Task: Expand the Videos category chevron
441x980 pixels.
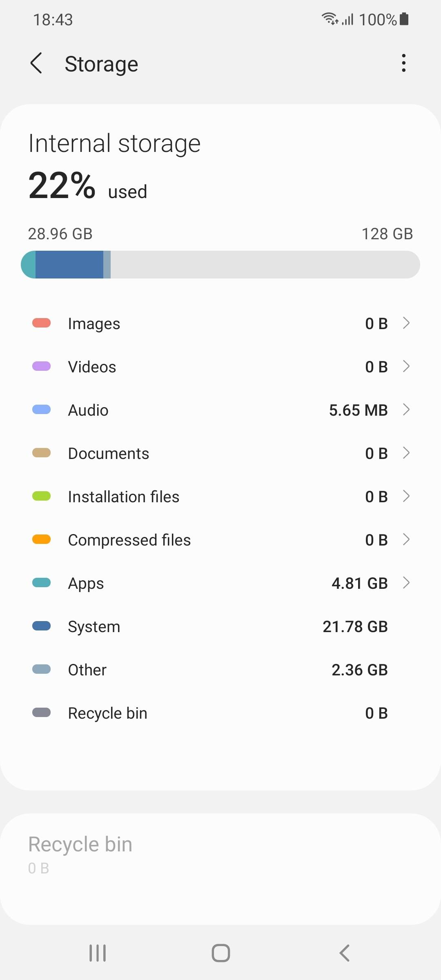Action: [x=406, y=366]
